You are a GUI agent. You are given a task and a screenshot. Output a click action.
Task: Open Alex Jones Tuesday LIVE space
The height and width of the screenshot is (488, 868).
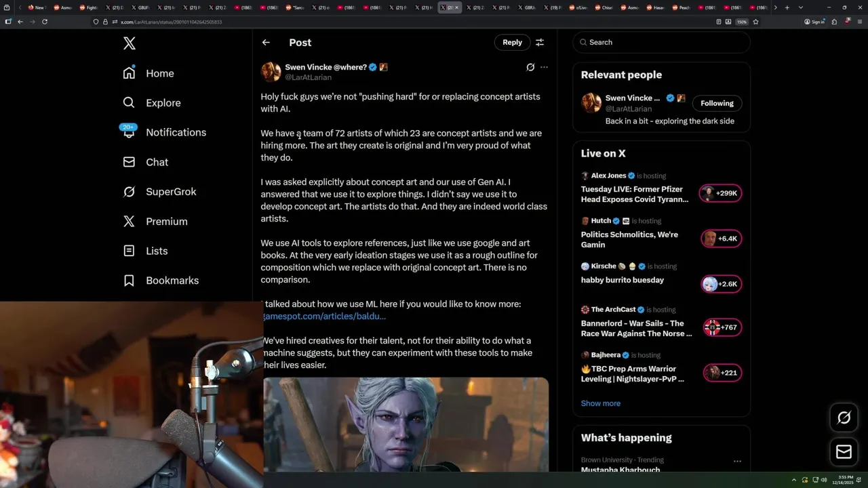(661, 188)
